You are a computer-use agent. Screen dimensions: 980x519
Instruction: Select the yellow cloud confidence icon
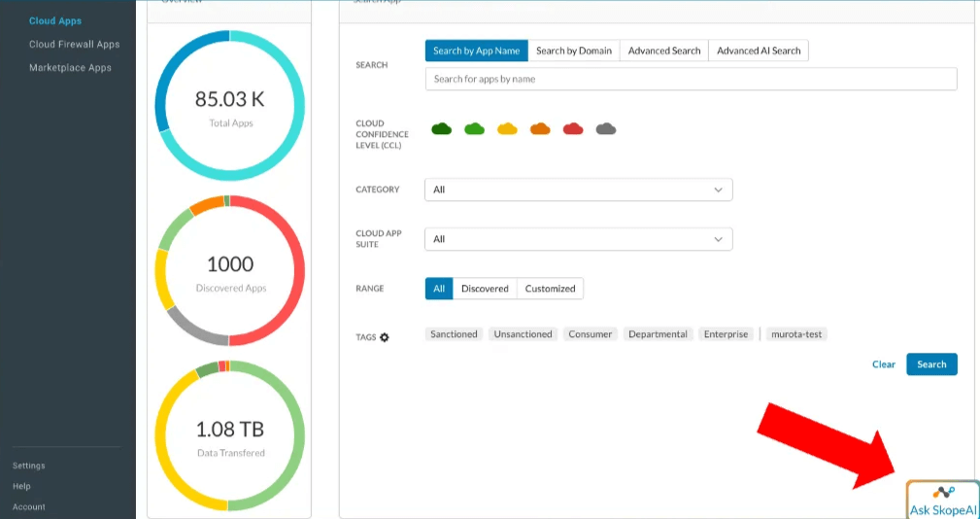coord(507,129)
